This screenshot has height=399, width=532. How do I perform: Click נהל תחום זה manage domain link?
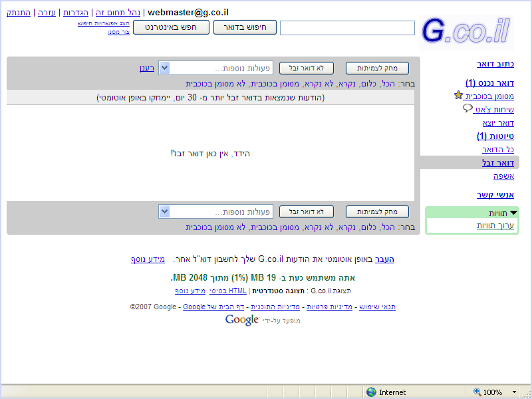coord(118,13)
